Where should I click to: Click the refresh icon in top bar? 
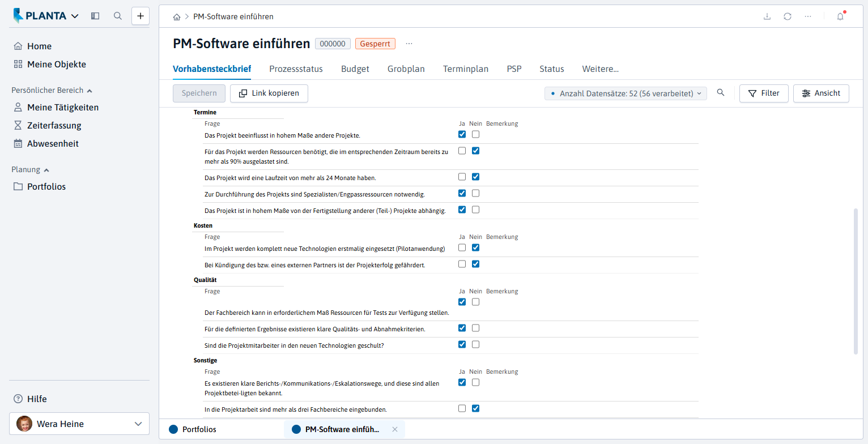coord(788,16)
